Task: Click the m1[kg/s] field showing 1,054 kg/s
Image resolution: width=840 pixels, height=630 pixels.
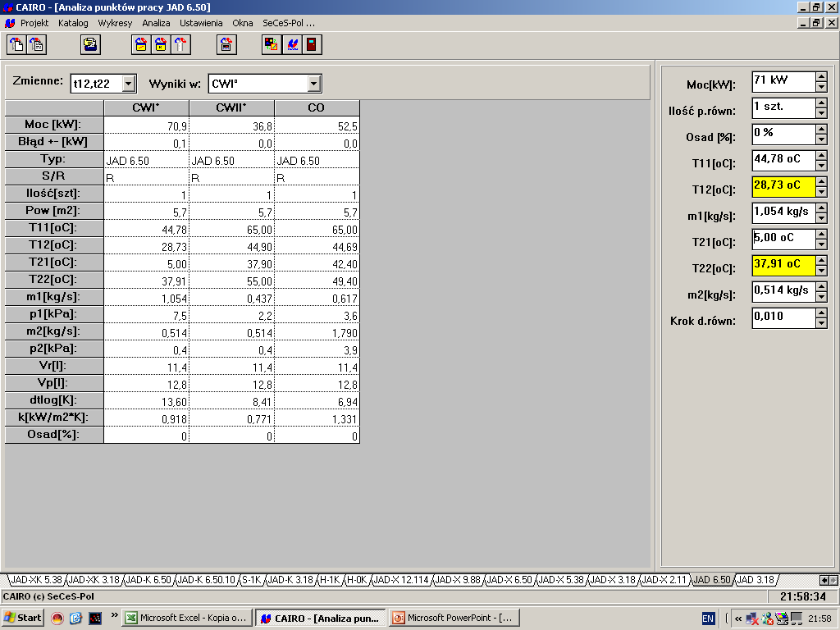Action: coord(783,213)
